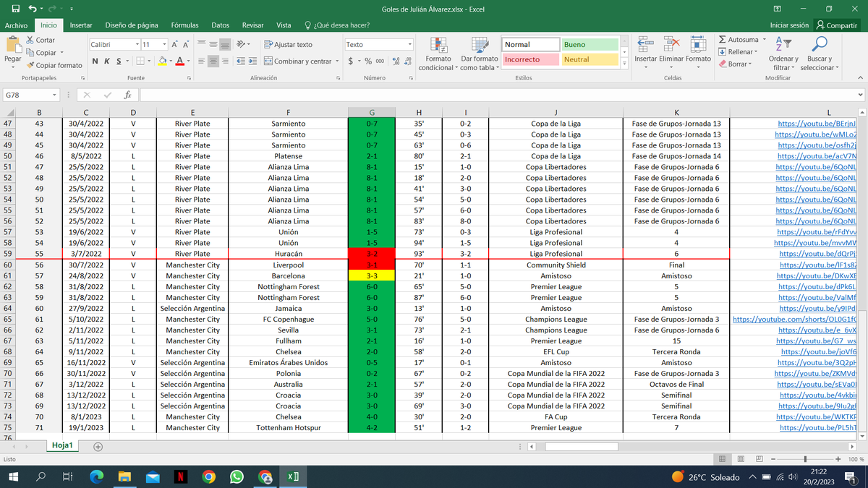Screen dimensions: 868x488
Task: Open the font size 11 dropdown
Action: click(x=165, y=45)
